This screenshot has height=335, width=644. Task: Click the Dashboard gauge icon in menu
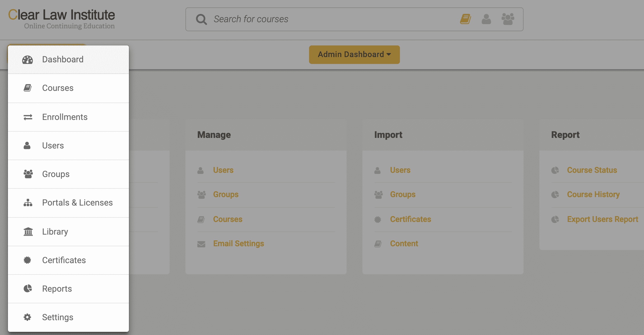(27, 60)
